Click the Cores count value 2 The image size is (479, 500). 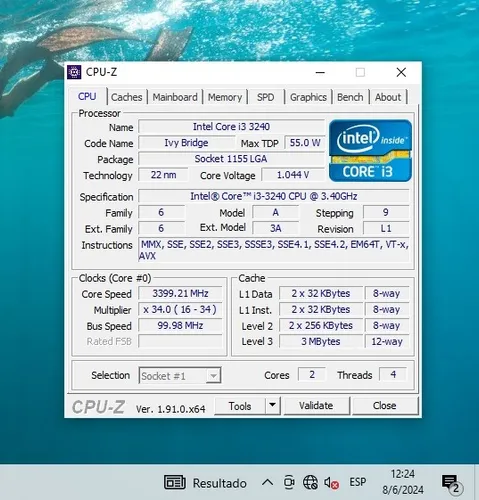(312, 375)
